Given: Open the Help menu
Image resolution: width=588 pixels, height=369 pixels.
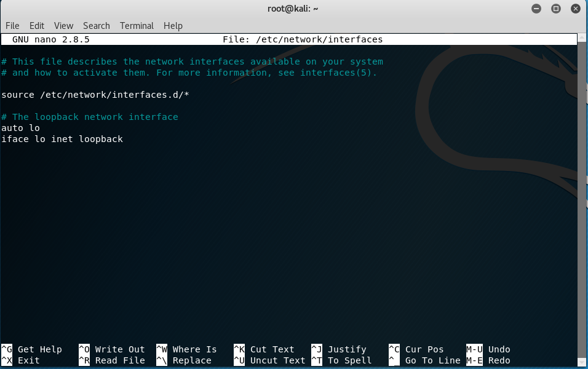Looking at the screenshot, I should (x=173, y=26).
